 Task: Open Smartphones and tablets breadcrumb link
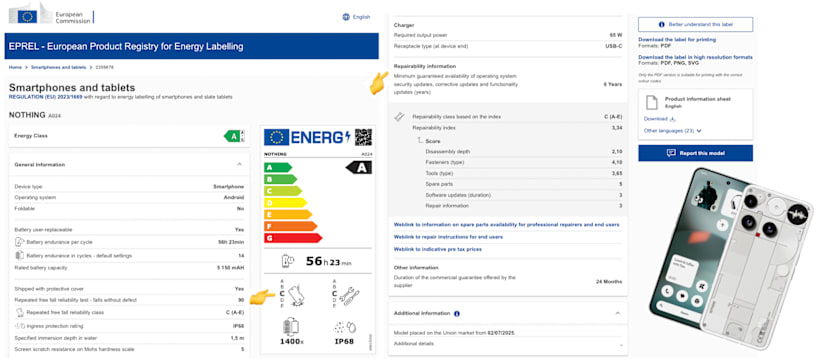(x=58, y=68)
